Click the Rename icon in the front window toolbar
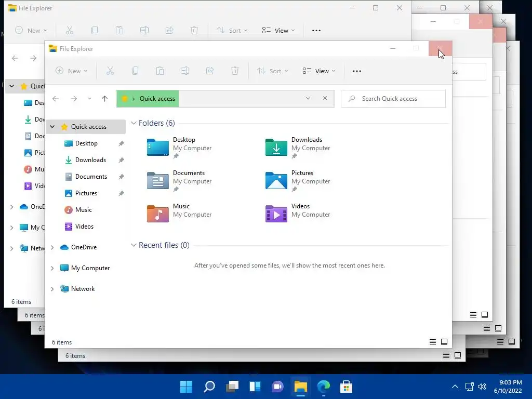 185,71
